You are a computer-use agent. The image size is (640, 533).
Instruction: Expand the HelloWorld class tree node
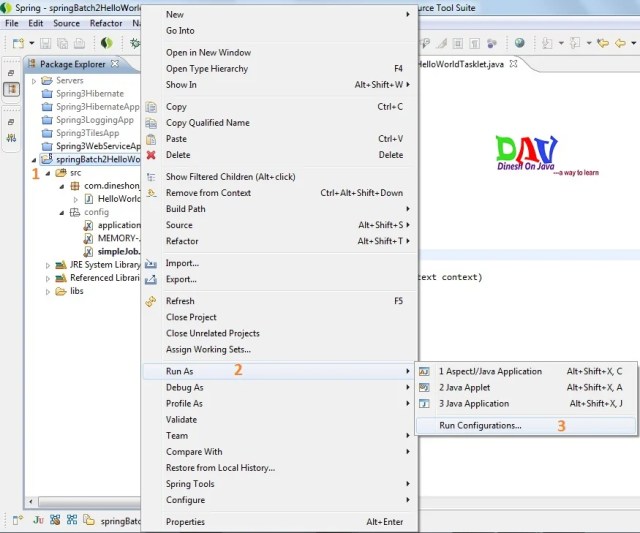tap(76, 200)
